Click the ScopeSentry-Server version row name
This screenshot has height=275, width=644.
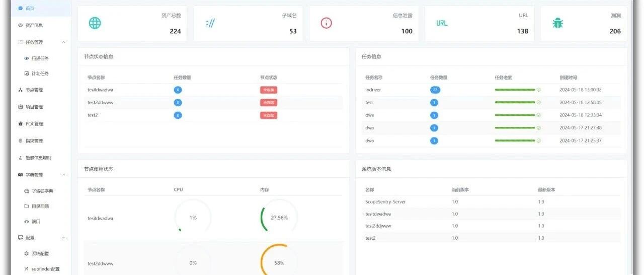tap(385, 201)
